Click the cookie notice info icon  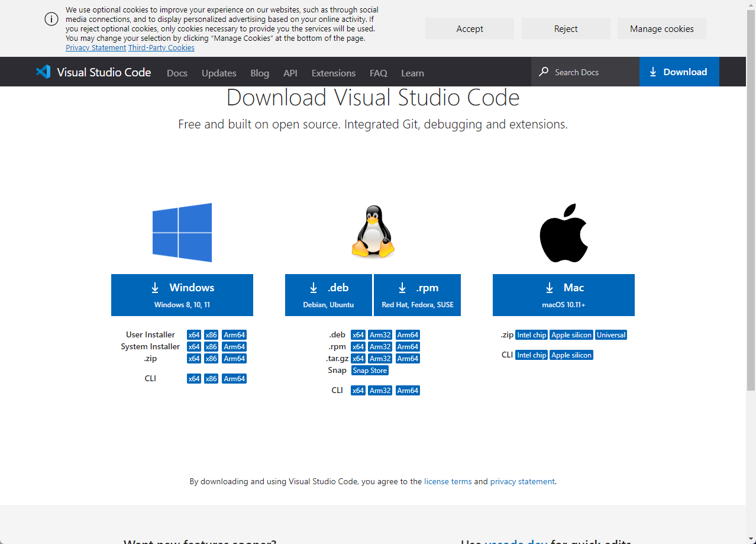click(x=51, y=19)
